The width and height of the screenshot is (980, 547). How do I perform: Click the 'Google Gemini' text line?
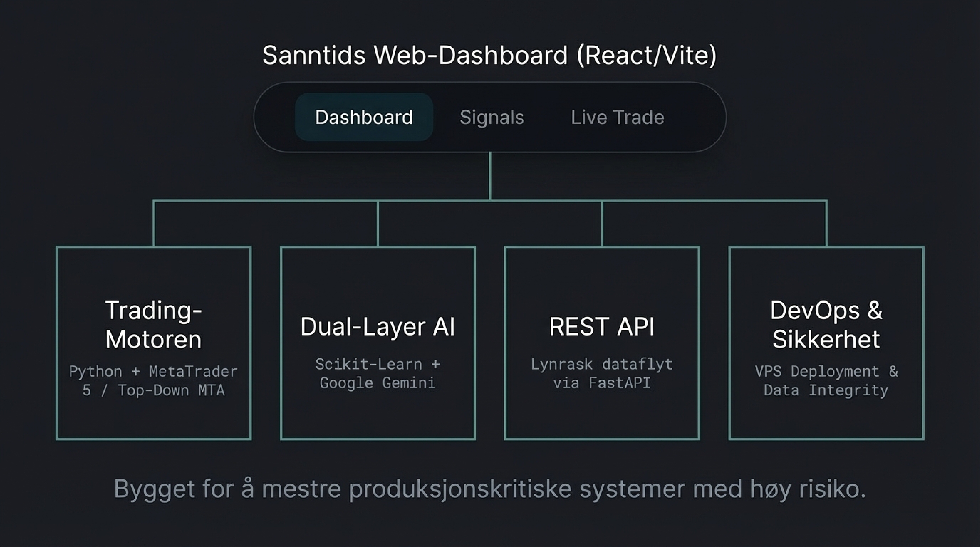(x=377, y=383)
